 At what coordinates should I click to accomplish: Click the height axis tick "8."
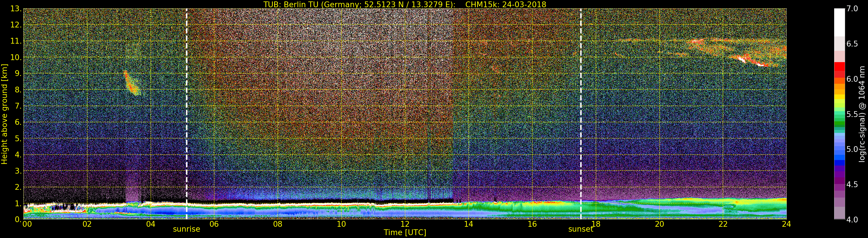18,90
